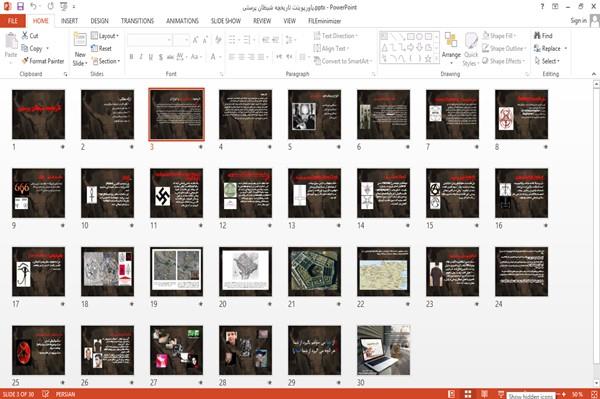Toggle justify text alignment
Image resolution: width=600 pixels, height=399 pixels.
(x=261, y=57)
